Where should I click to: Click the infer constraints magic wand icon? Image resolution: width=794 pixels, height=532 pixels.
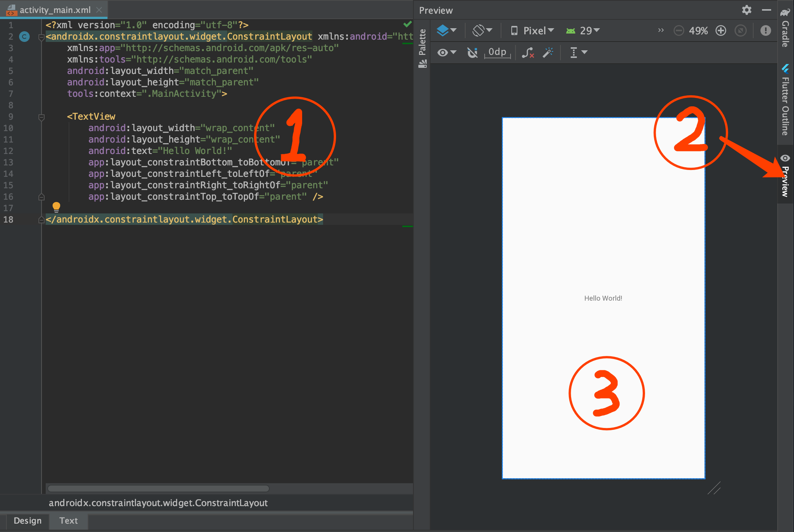(x=548, y=52)
